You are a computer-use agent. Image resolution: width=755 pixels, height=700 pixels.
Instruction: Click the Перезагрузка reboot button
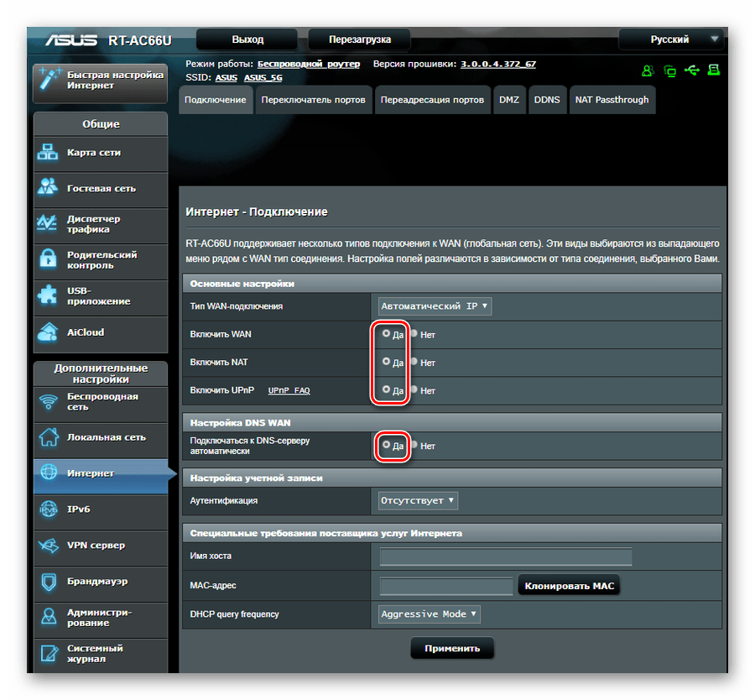pyautogui.click(x=360, y=39)
